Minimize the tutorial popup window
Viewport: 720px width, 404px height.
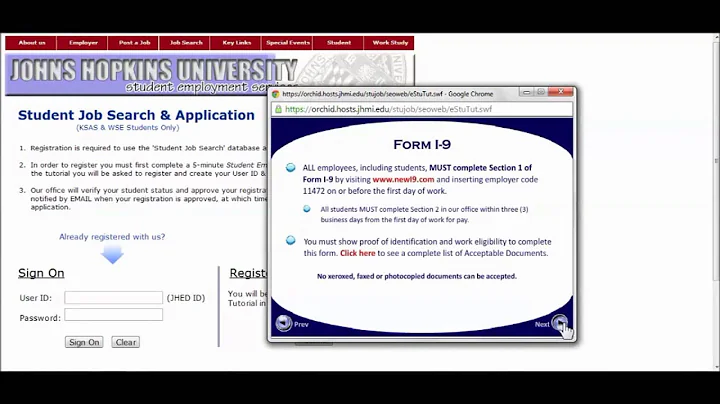click(527, 92)
